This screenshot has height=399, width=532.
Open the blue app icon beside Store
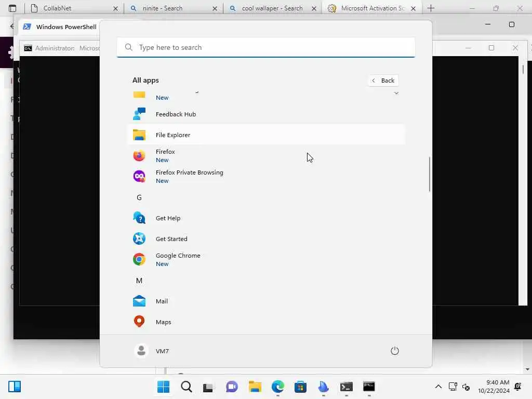(323, 387)
